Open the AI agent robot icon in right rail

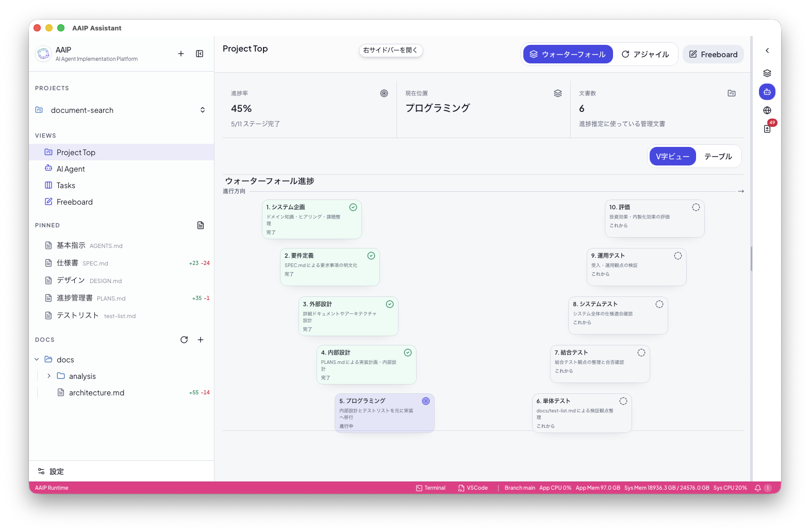[767, 92]
